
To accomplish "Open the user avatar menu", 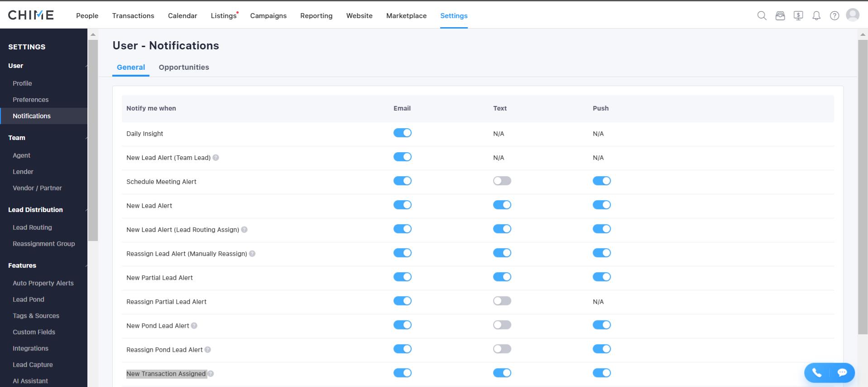I will [x=853, y=15].
